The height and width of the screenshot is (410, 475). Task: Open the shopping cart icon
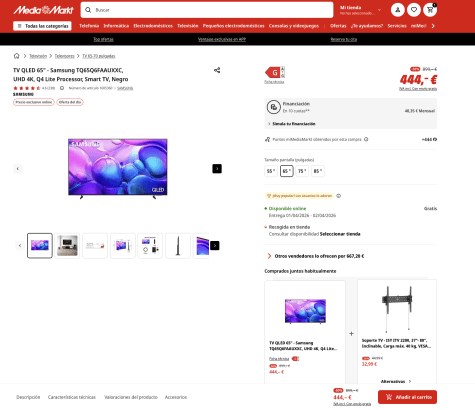pos(430,10)
